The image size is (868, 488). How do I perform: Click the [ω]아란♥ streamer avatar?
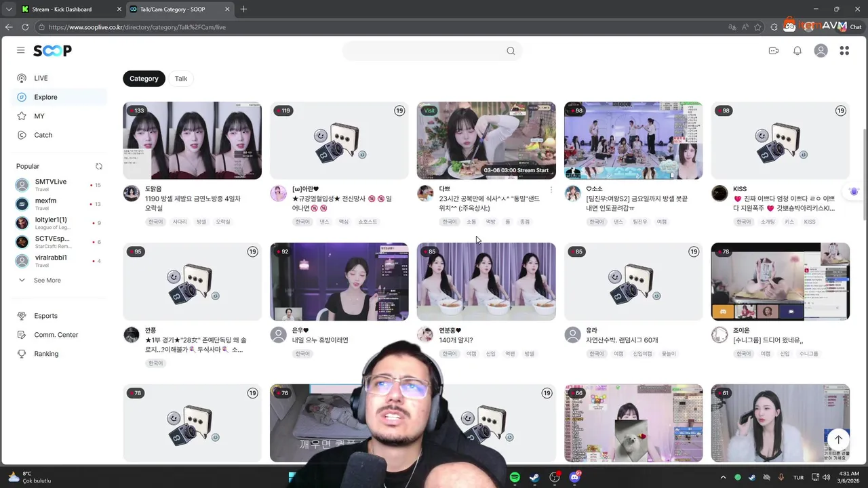click(x=279, y=193)
